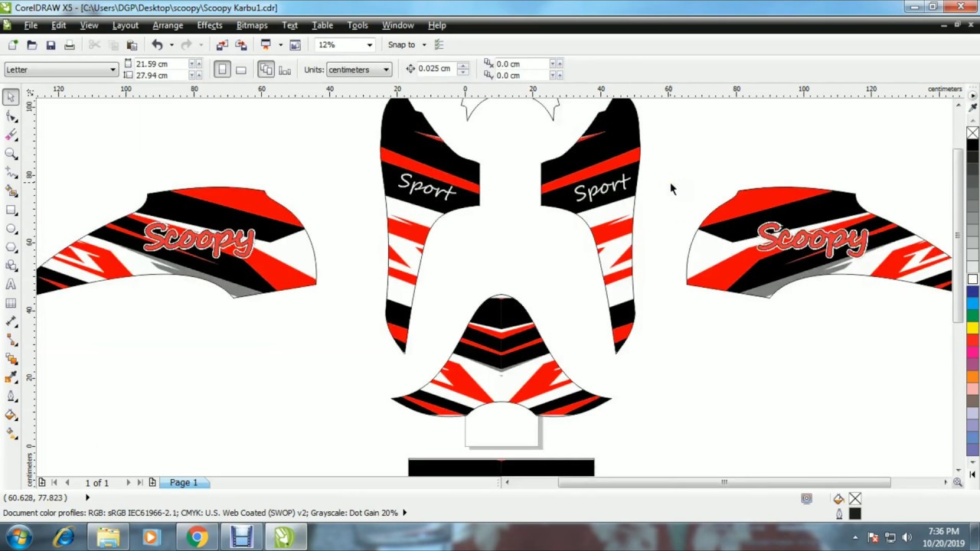Select the Fill tool bucket
This screenshot has width=980, height=551.
click(x=11, y=415)
